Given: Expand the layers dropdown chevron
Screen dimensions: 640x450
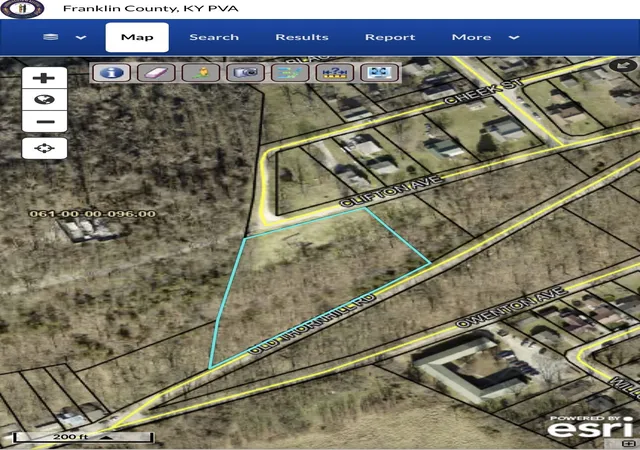Looking at the screenshot, I should pyautogui.click(x=81, y=38).
